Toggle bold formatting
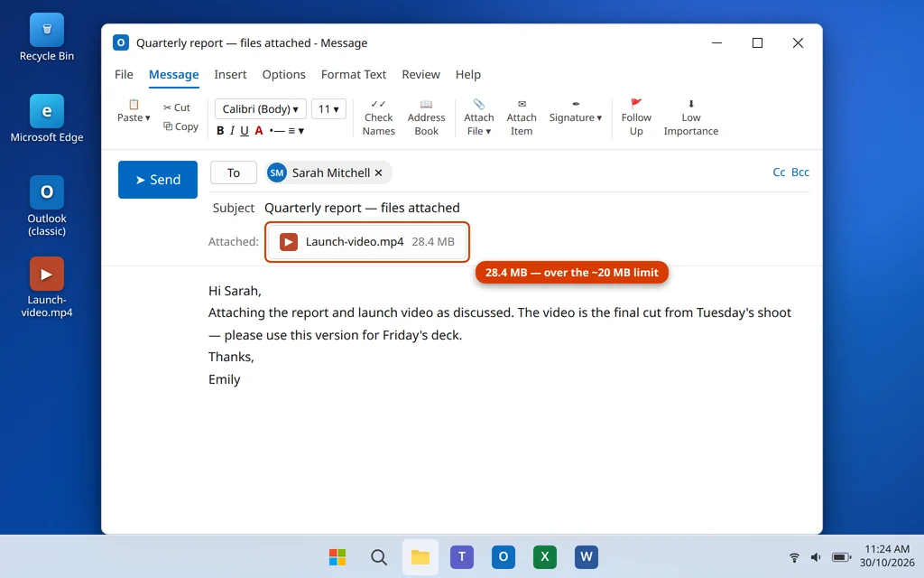Viewport: 924px width, 578px height. [x=220, y=130]
